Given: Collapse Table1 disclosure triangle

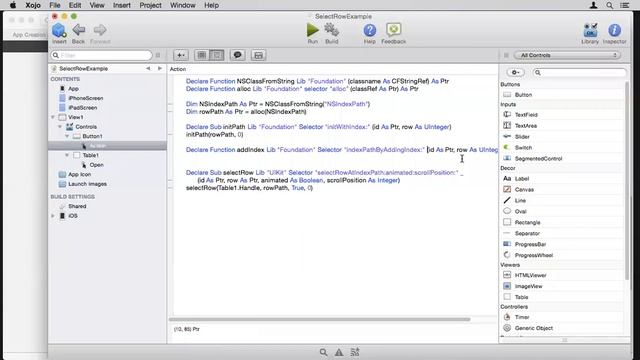Looking at the screenshot, I should tap(67, 155).
